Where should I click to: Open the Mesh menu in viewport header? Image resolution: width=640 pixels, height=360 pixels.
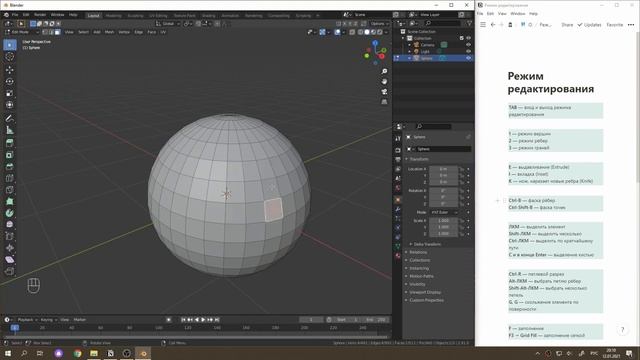coord(109,32)
